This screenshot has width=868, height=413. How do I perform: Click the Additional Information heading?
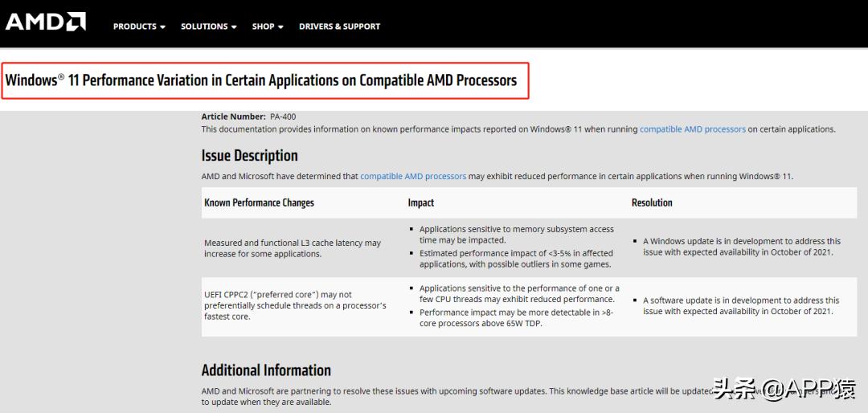coord(266,370)
